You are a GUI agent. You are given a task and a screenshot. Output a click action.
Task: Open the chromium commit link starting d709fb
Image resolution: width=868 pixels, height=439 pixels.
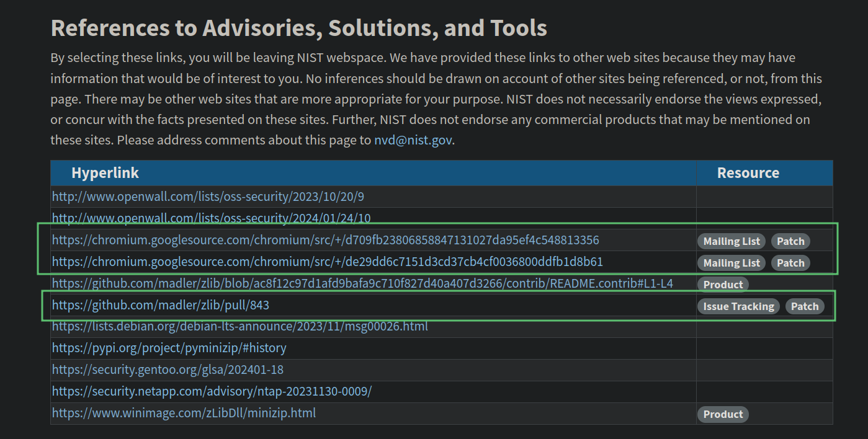tap(325, 240)
